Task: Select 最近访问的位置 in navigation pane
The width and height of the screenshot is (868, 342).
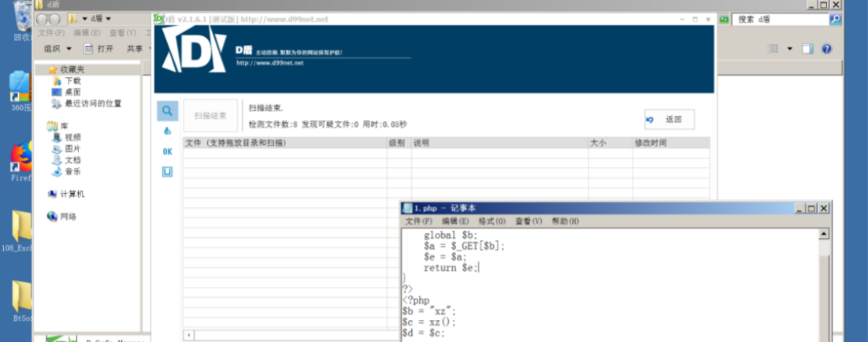Action: [x=93, y=103]
